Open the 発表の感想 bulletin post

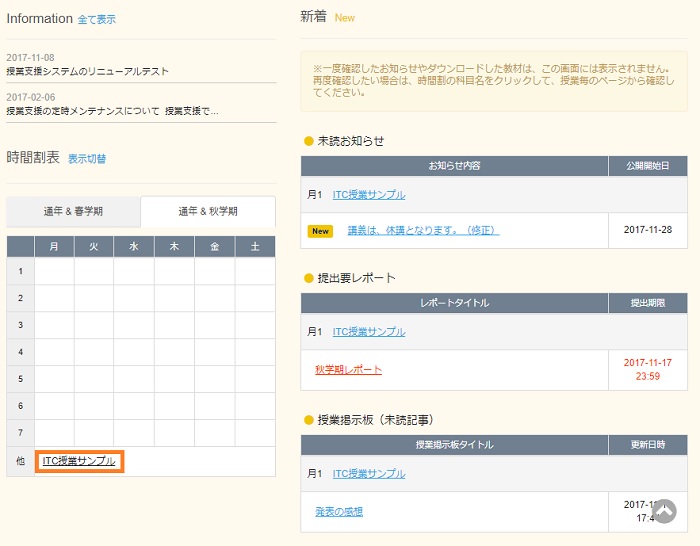(339, 512)
